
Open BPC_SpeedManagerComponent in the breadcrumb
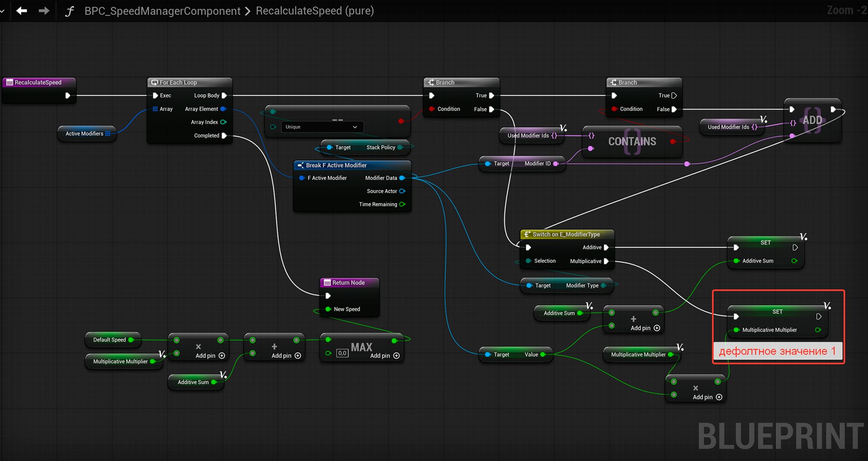point(163,11)
